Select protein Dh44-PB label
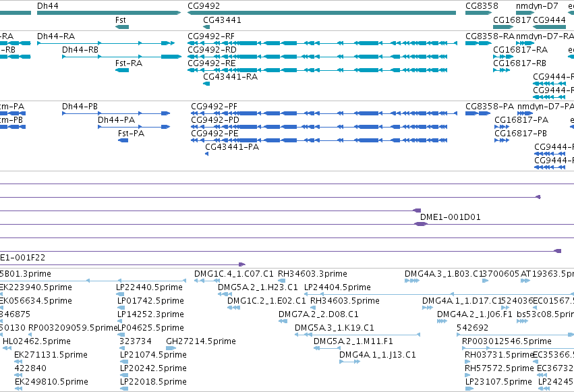 (x=80, y=107)
